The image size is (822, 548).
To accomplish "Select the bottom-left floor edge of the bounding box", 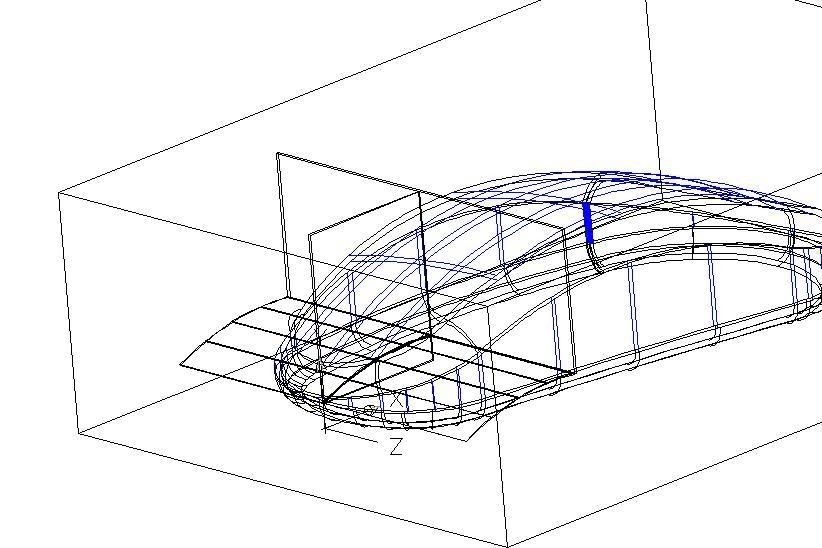I will 290,490.
